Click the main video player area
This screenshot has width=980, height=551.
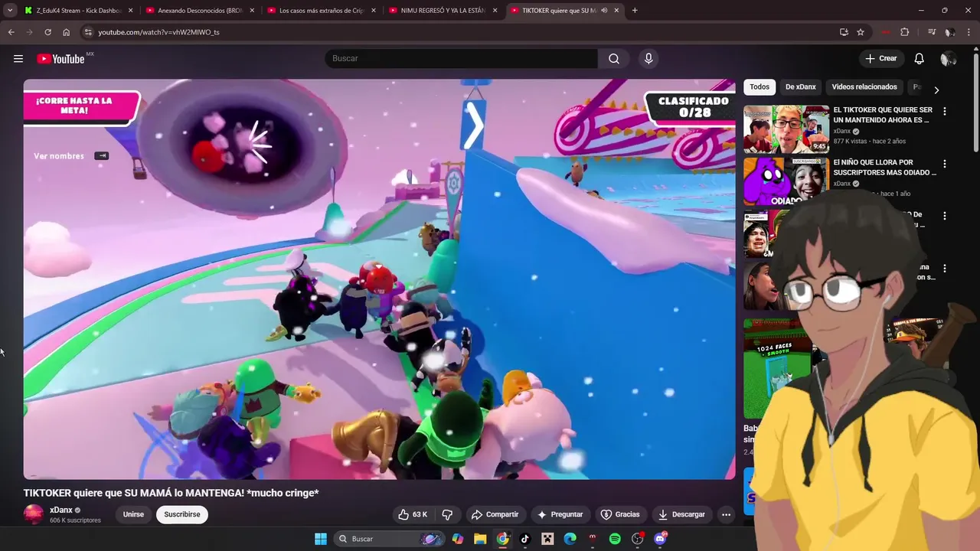[x=379, y=279]
